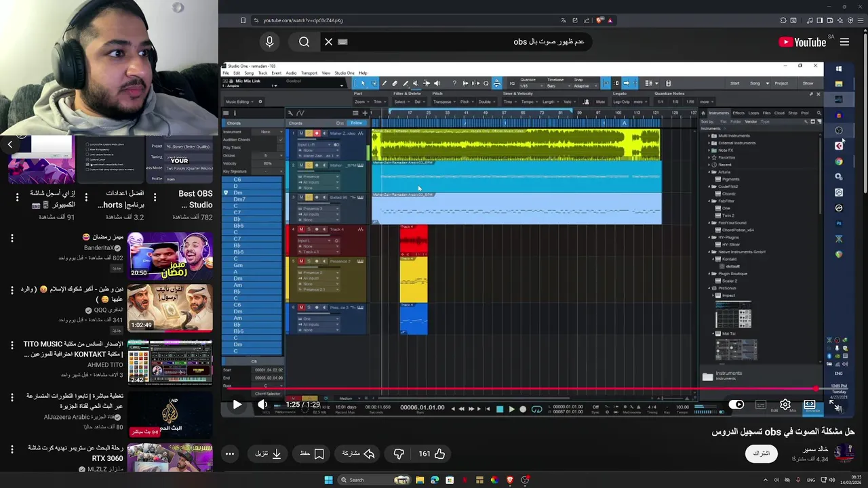This screenshot has width=868, height=488.
Task: Open the Studio One Transport menu
Action: click(x=309, y=73)
